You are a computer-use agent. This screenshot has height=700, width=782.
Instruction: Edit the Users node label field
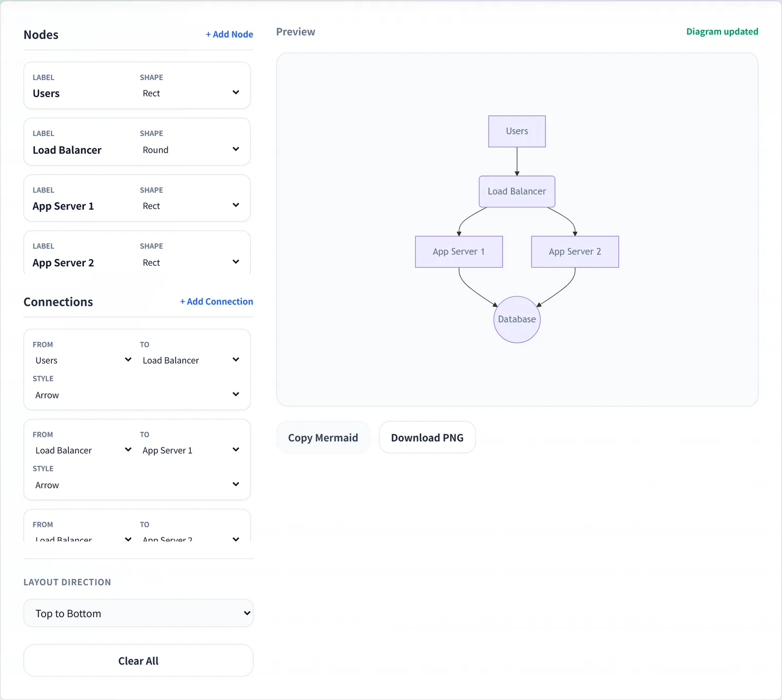[x=82, y=93]
